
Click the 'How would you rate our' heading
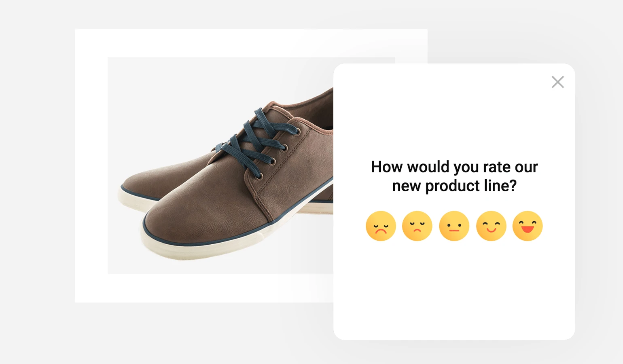[454, 167]
